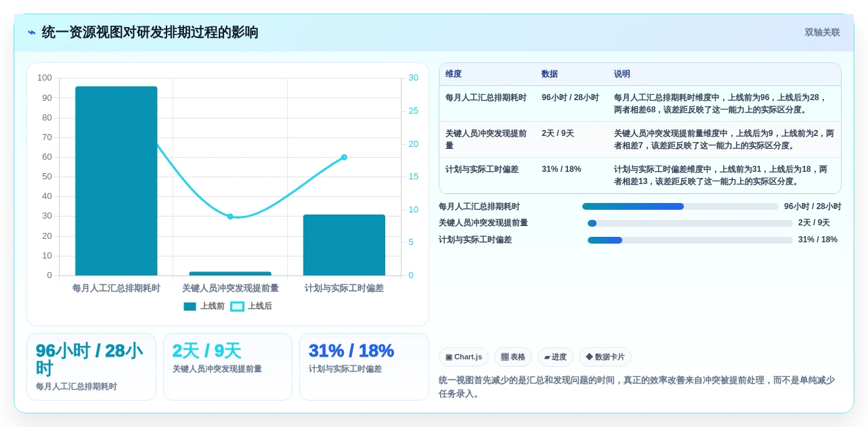This screenshot has width=868, height=427.
Task: Open the 96小时 / 28小时 data card
Action: (91, 367)
